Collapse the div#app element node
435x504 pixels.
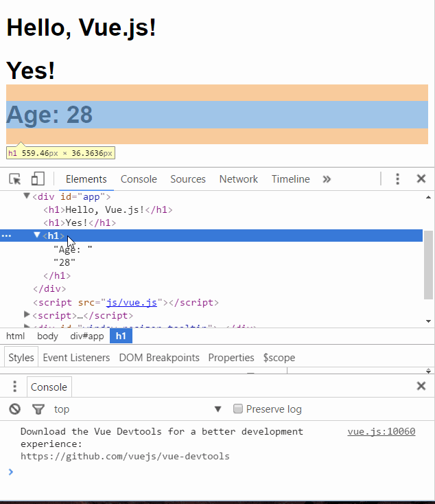coord(27,196)
